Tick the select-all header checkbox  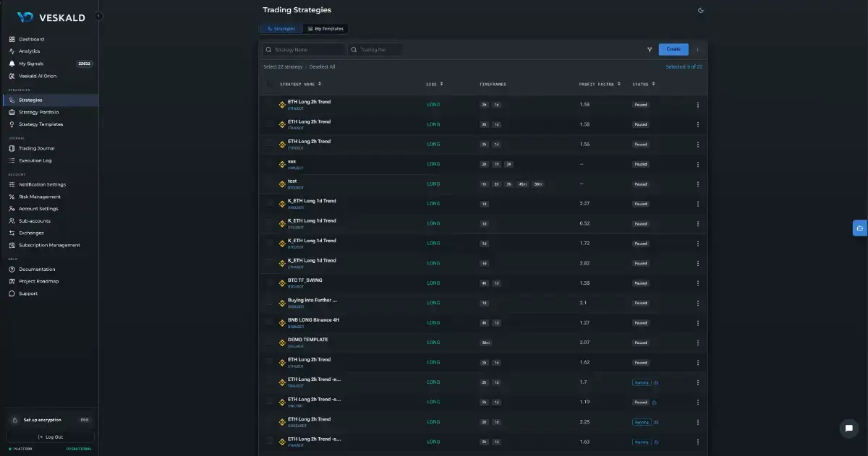click(x=271, y=84)
